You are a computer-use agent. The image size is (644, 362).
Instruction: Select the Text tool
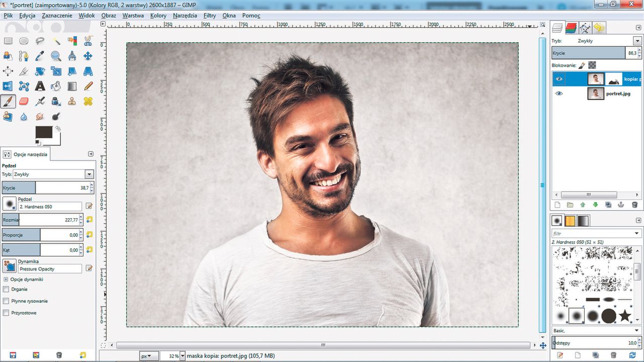coord(40,86)
